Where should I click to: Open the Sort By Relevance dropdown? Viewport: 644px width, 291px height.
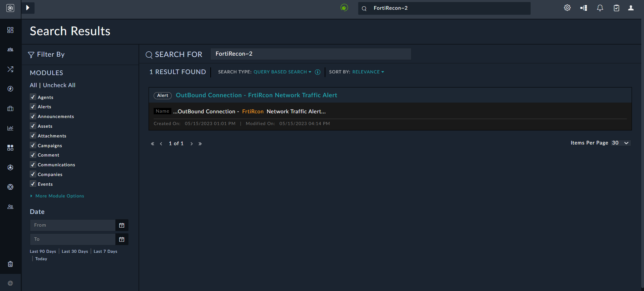[368, 72]
